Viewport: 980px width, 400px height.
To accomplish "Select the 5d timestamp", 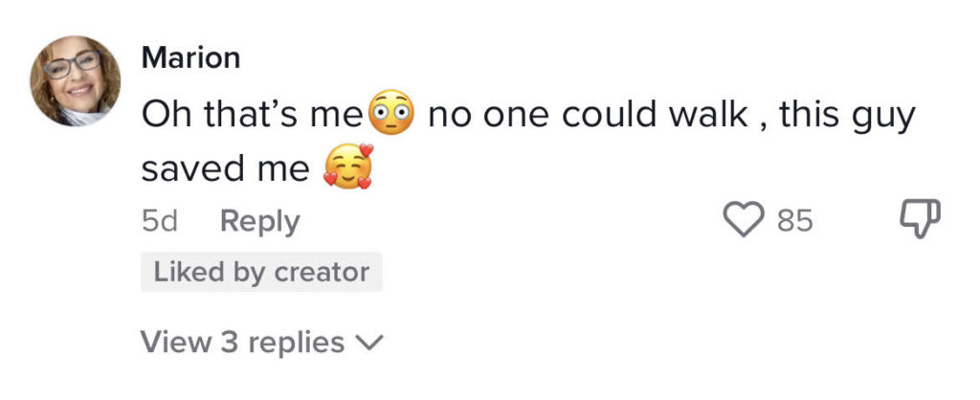I will tap(160, 221).
